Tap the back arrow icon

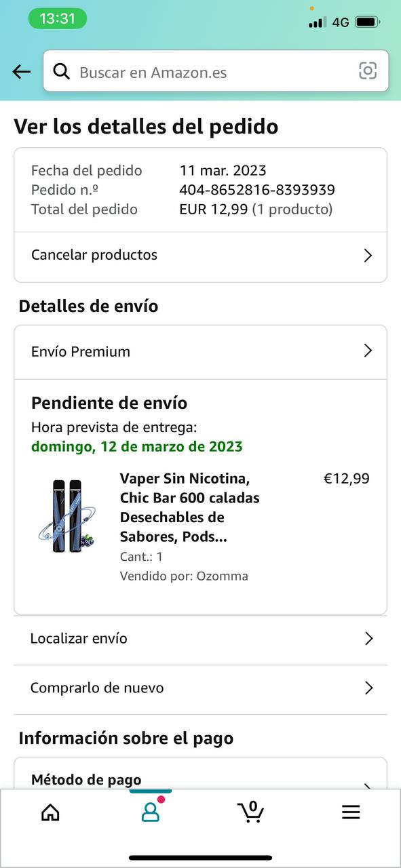coord(22,72)
